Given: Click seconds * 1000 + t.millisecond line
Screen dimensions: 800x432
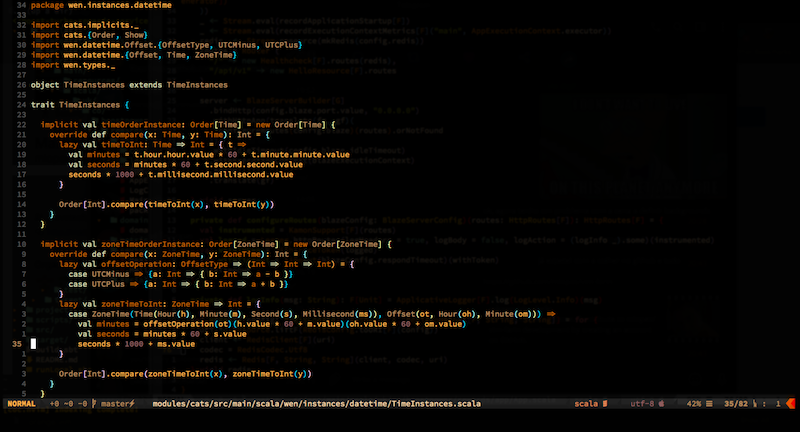Looking at the screenshot, I should 181,174.
